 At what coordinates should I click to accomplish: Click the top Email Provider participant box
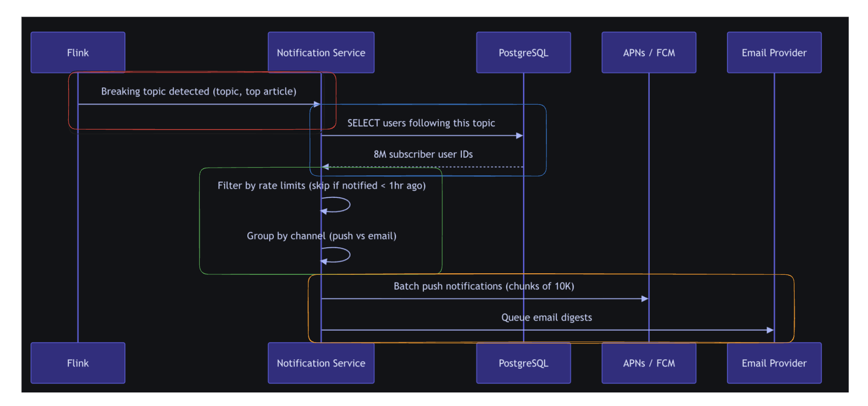[x=774, y=53]
